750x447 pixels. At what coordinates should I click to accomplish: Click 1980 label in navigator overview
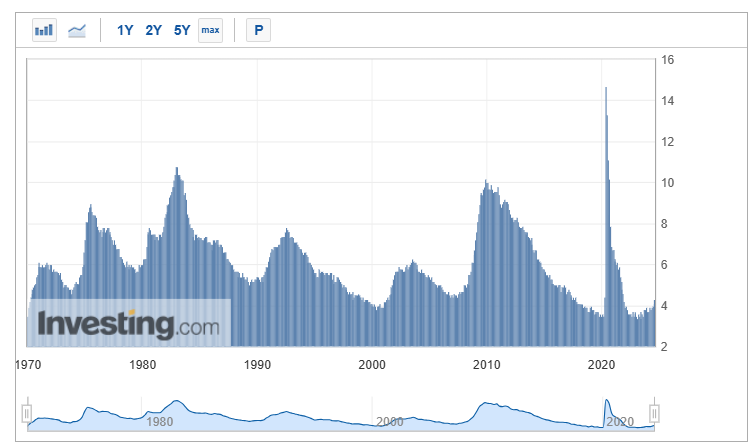160,422
